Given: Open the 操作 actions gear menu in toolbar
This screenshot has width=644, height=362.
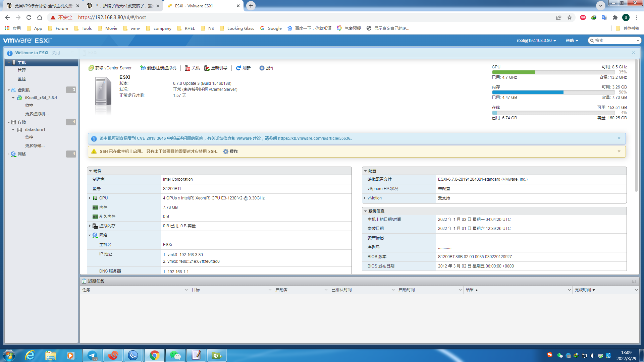Looking at the screenshot, I should [267, 68].
